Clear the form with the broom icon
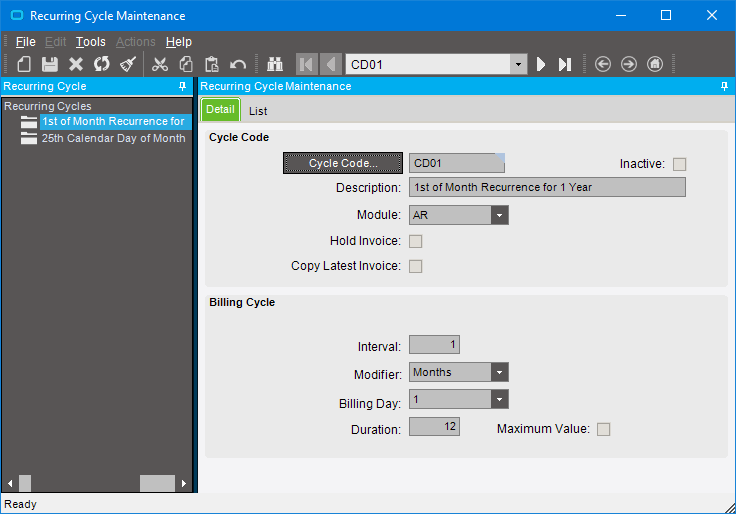The height and width of the screenshot is (514, 736). 128,64
